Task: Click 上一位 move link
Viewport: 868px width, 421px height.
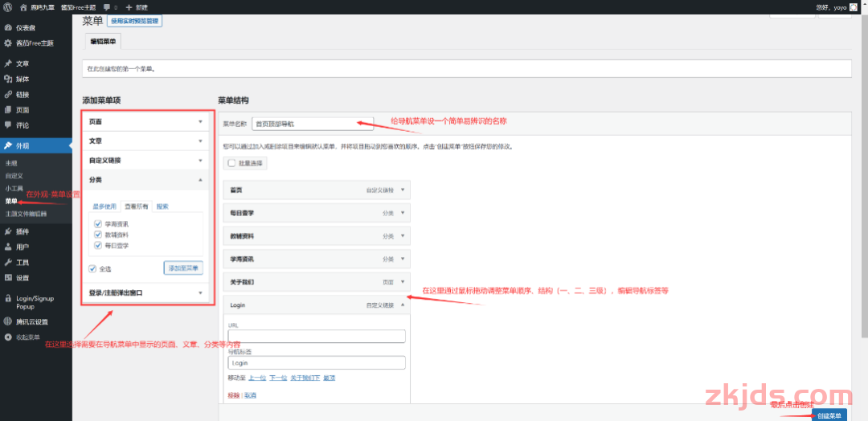Action: (257, 378)
